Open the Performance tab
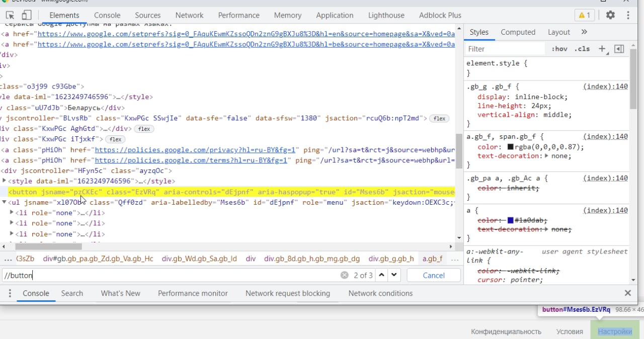The image size is (644, 339). [239, 15]
